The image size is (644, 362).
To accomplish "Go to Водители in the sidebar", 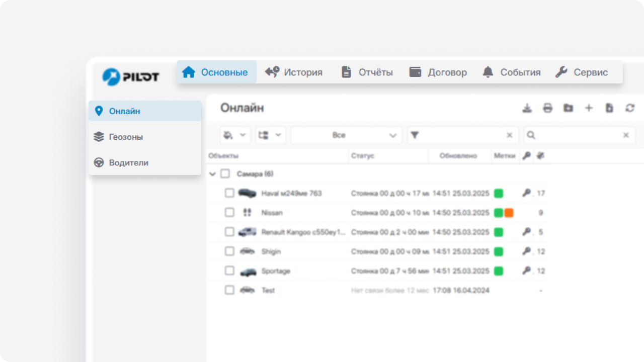I will point(128,163).
